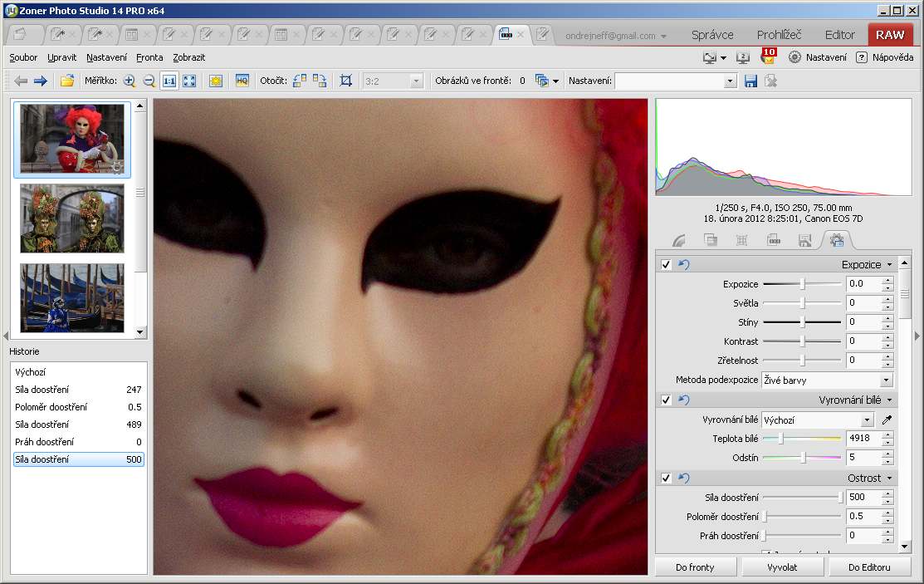Click the zoom in magnifier icon
The image size is (924, 584).
130,81
